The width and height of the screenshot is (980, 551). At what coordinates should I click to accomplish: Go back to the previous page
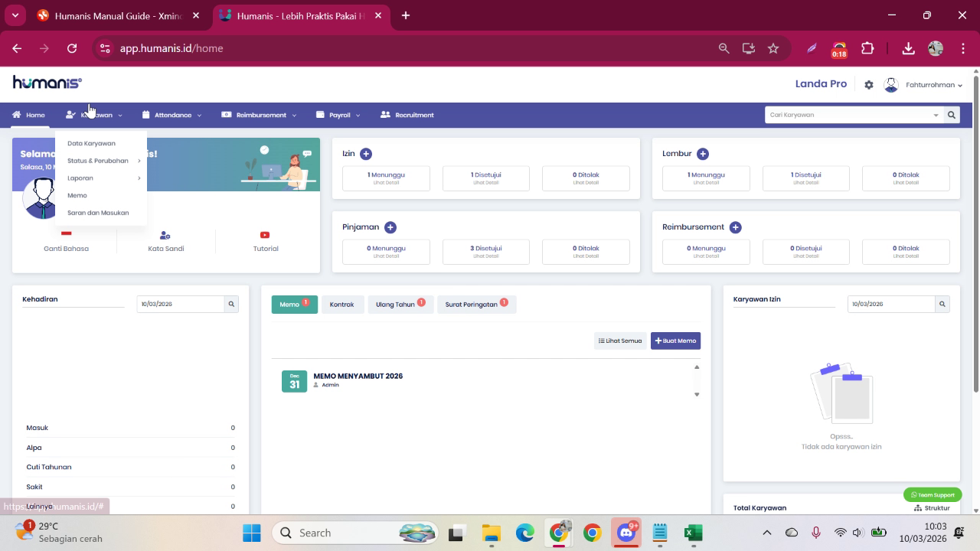click(17, 48)
